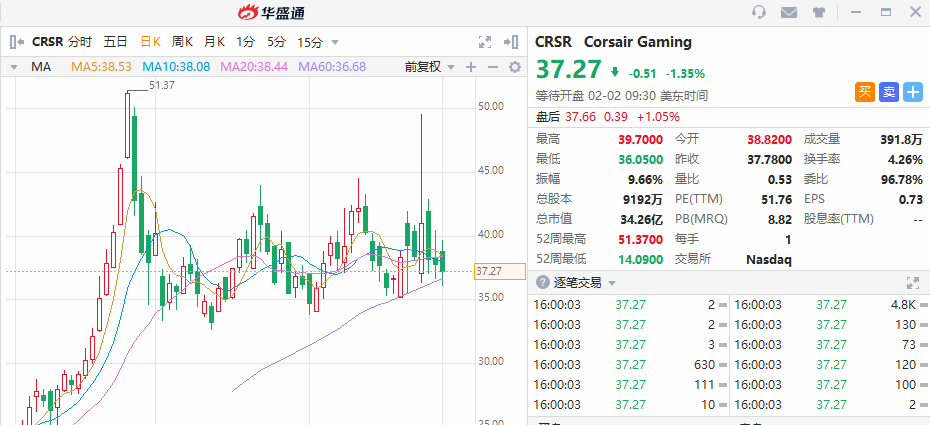
Task: Click the 最高 value 39.7000
Action: 641,139
